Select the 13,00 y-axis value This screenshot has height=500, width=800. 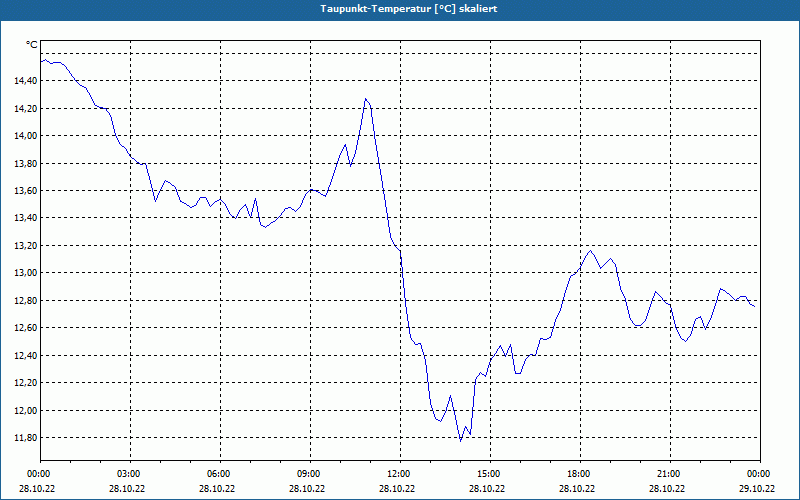pos(25,273)
